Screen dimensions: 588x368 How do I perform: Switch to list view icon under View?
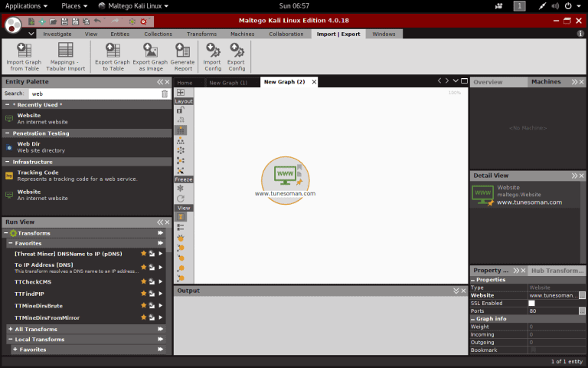click(181, 227)
